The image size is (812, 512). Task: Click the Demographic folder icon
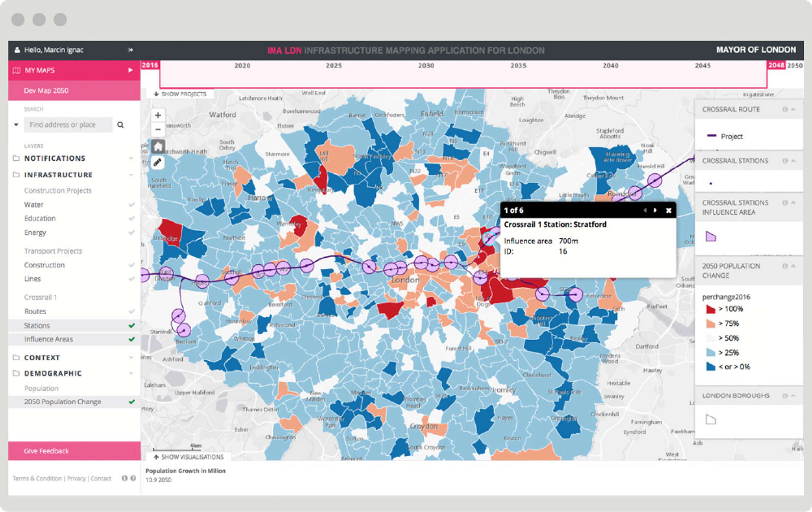click(x=16, y=373)
